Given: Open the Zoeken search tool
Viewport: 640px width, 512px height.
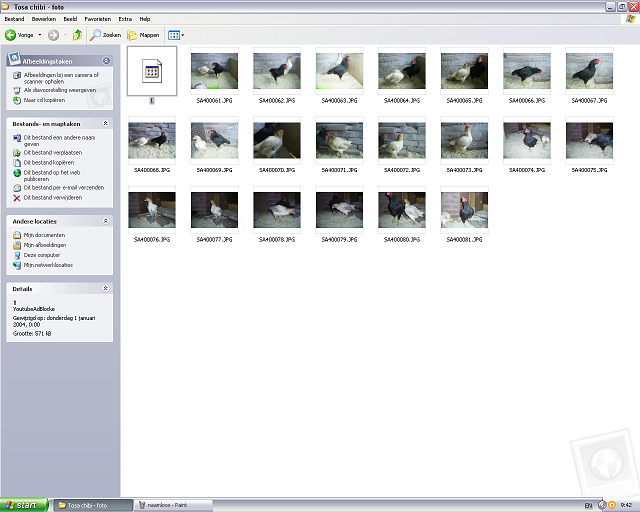Looking at the screenshot, I should (x=105, y=35).
